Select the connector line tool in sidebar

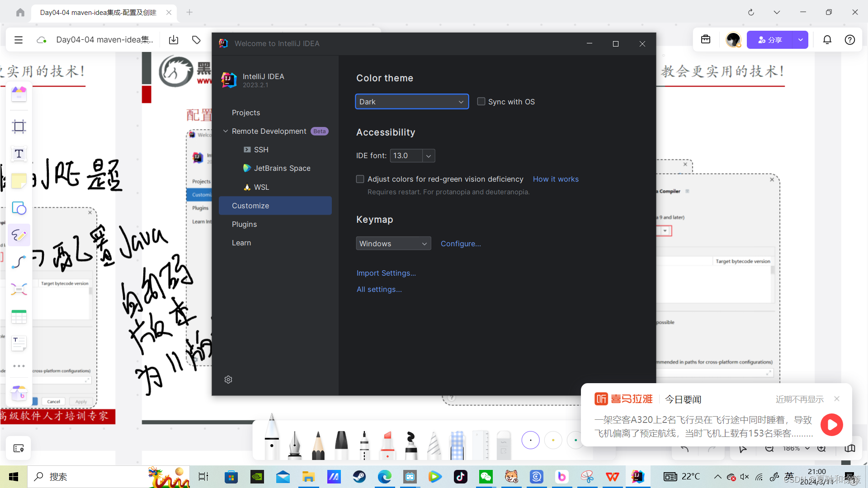(19, 262)
